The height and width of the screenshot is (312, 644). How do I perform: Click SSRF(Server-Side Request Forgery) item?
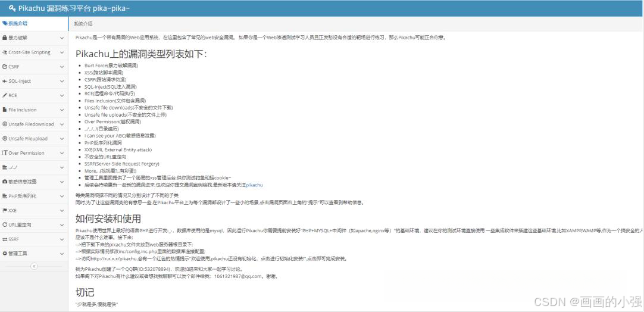122,164
